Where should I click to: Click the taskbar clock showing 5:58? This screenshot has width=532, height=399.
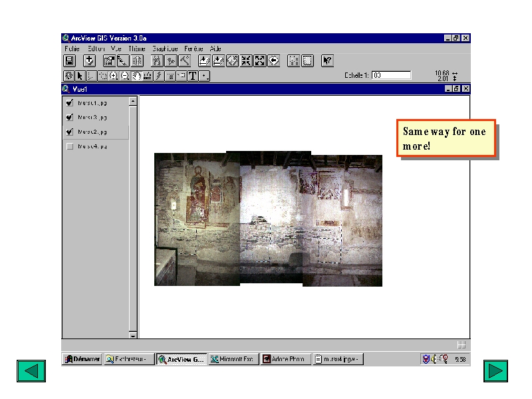(460, 359)
